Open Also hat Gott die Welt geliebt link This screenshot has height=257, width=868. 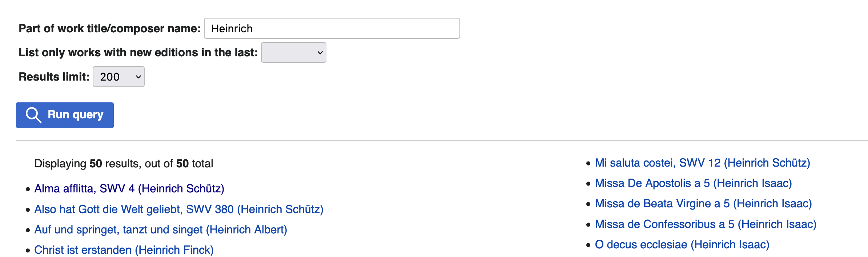coord(178,209)
